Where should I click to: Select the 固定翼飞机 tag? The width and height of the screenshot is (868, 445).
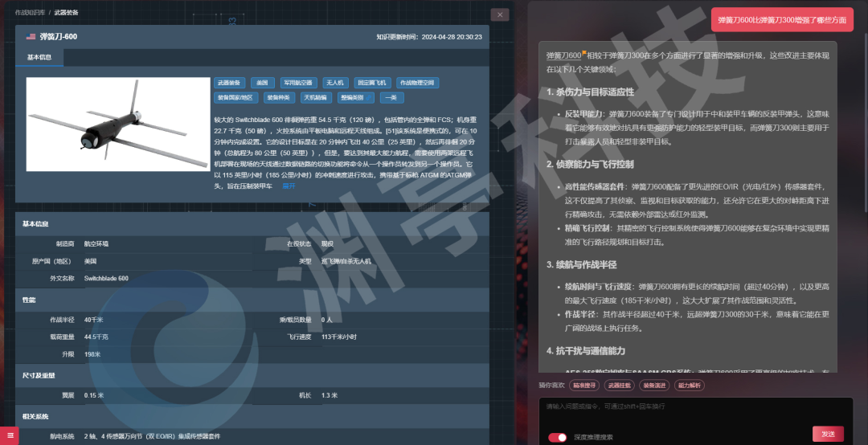(x=372, y=83)
